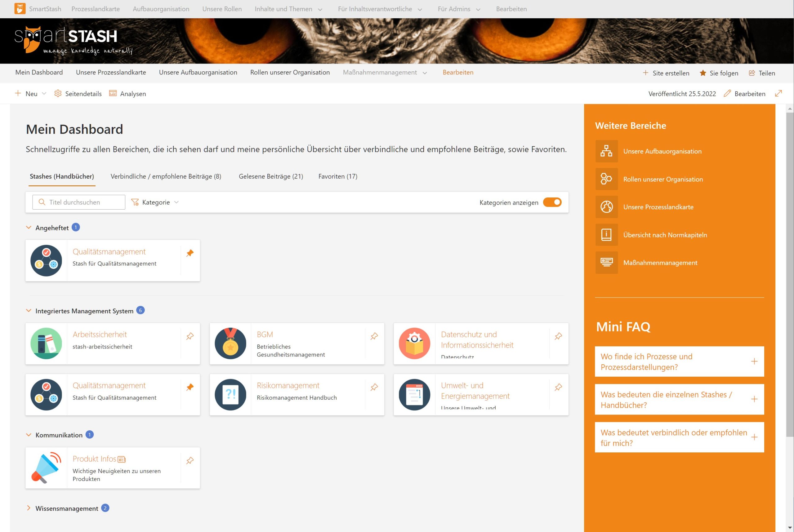Image resolution: width=794 pixels, height=532 pixels.
Task: Click Mein Dashboard in site navigation
Action: (39, 72)
